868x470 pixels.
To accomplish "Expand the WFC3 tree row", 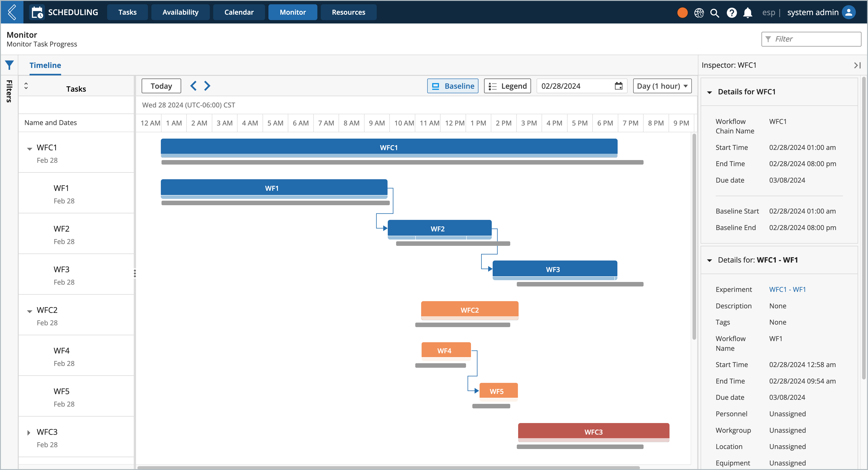I will pyautogui.click(x=29, y=433).
